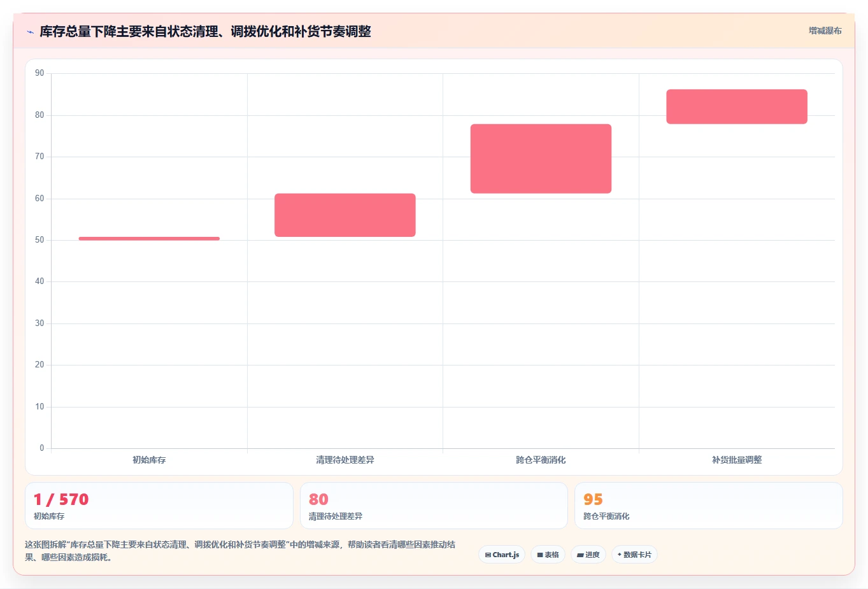Click the 数据卡片 chip

pyautogui.click(x=634, y=555)
